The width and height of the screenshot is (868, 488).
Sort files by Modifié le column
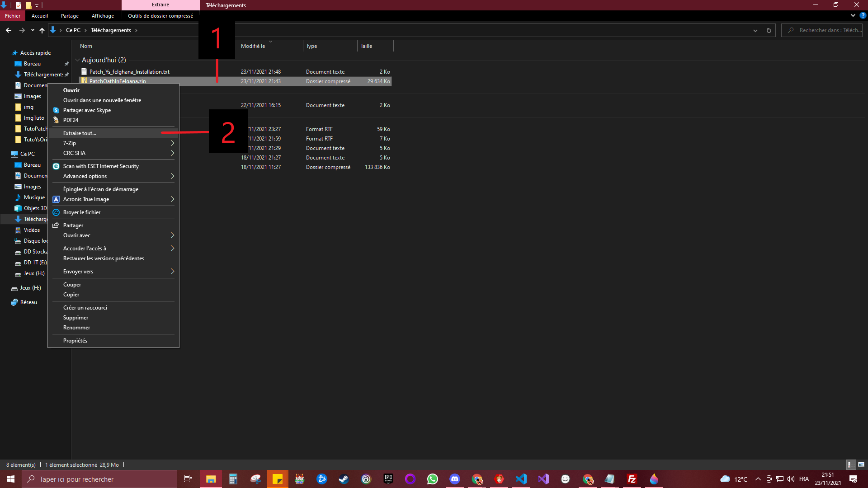point(253,46)
